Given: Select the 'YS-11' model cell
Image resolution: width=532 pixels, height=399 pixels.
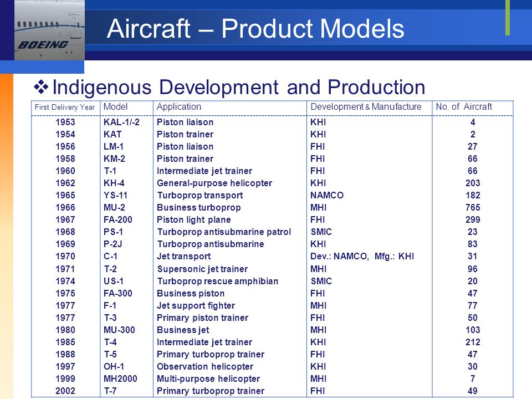Looking at the screenshot, I should 115,196.
